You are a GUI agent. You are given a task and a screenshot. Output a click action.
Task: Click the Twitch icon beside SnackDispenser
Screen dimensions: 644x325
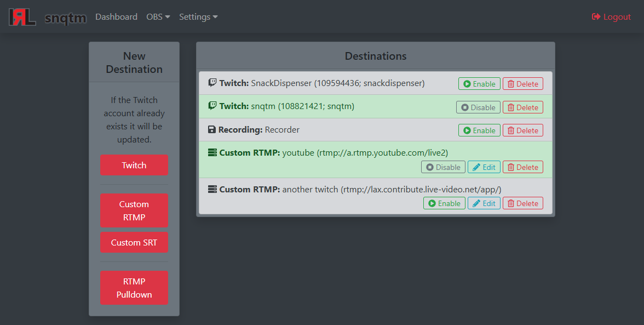click(x=212, y=83)
